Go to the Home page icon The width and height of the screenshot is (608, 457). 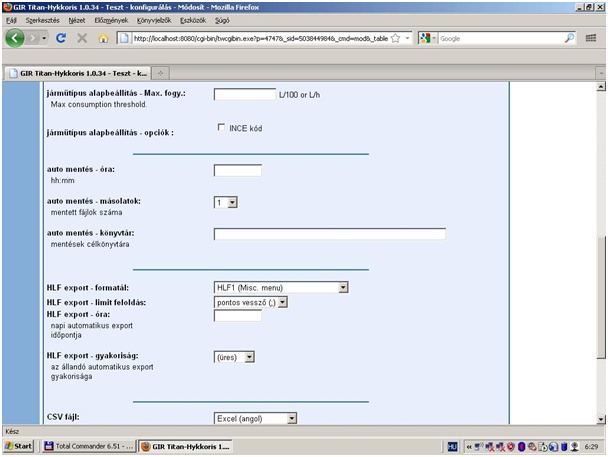(x=103, y=38)
